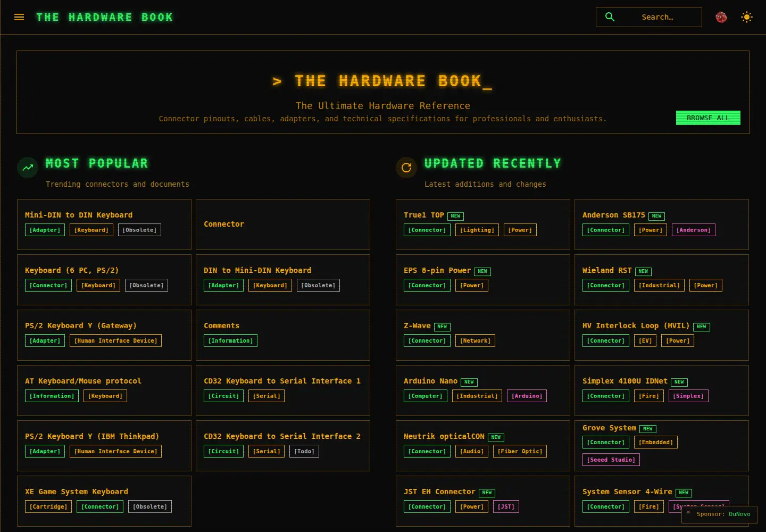Open the Z-Wave entry
Image resolution: width=766 pixels, height=532 pixels.
[483, 335]
